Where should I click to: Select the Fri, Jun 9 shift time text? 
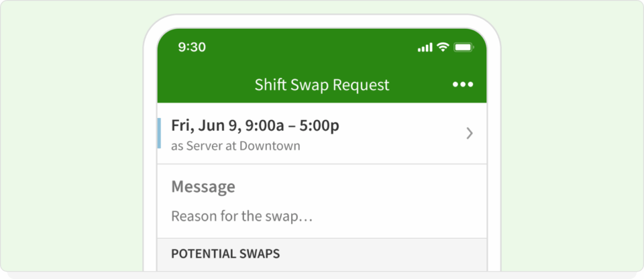tap(255, 125)
